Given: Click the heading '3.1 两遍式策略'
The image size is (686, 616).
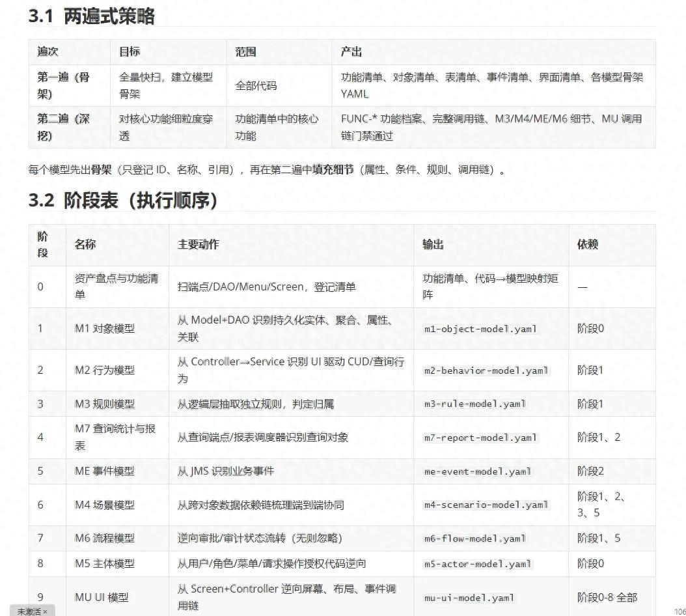Looking at the screenshot, I should point(91,17).
